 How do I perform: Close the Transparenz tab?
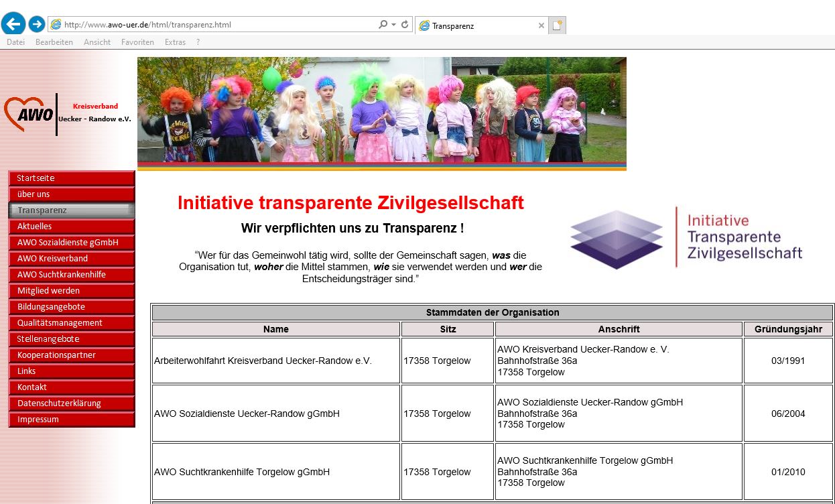point(541,25)
